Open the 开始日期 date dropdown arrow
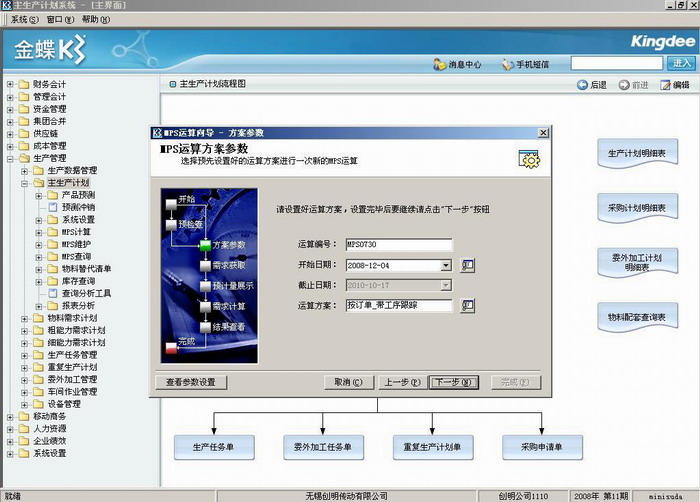Viewport: 700px width, 502px height. (x=446, y=265)
